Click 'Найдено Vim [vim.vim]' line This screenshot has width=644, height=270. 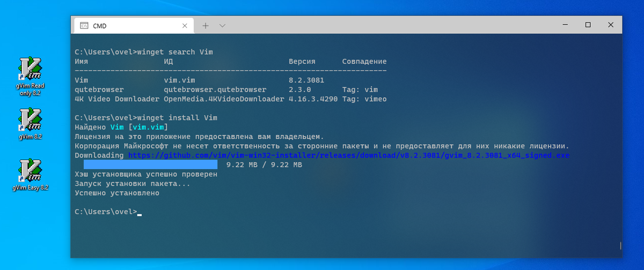pyautogui.click(x=121, y=127)
